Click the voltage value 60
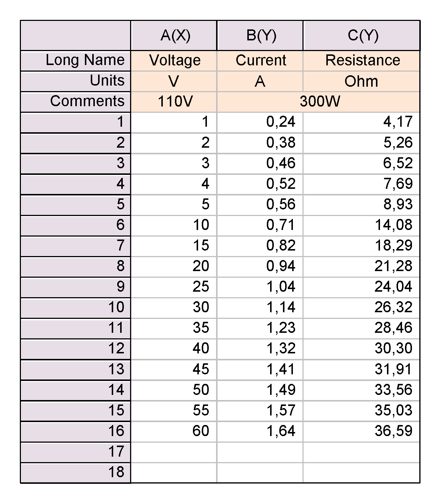Viewport: 441px width, 504px height. (x=174, y=431)
